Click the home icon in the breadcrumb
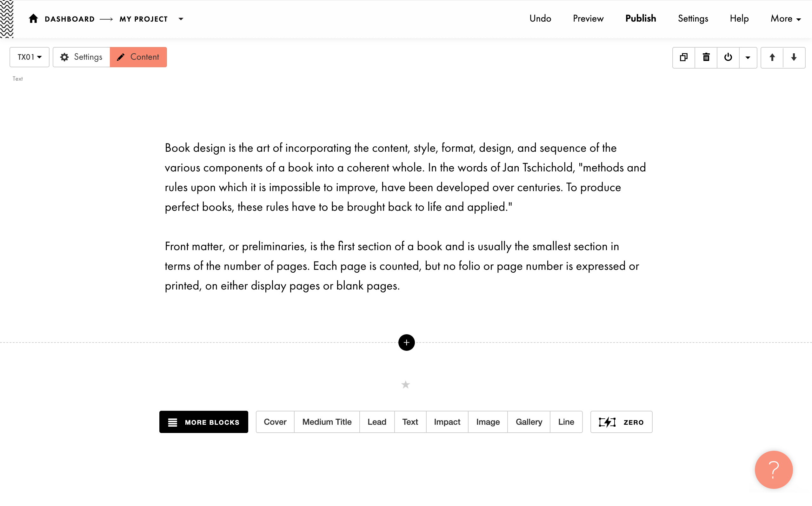Viewport: 812px width, 506px height. [33, 19]
